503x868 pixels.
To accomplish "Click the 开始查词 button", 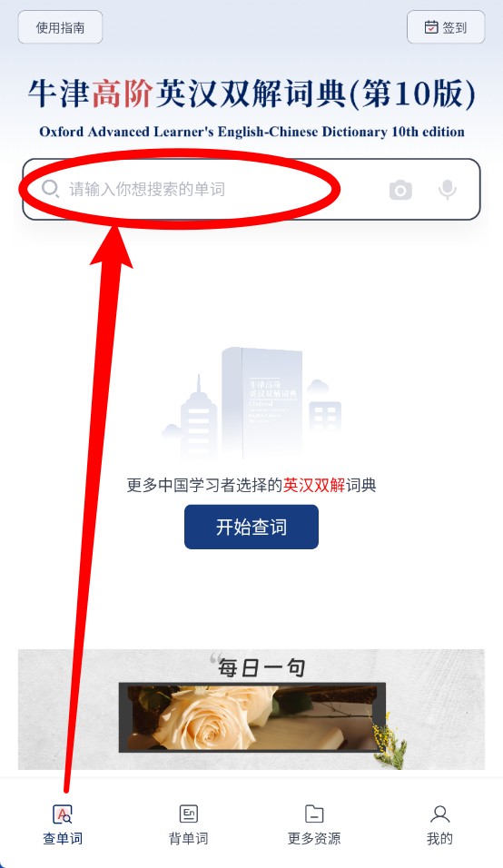I will pyautogui.click(x=251, y=527).
